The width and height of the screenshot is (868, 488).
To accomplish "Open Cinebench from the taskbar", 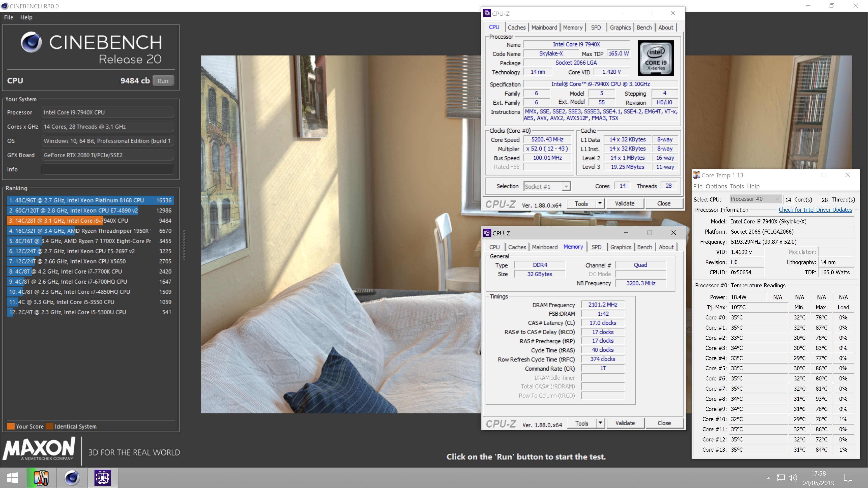I will tap(72, 478).
